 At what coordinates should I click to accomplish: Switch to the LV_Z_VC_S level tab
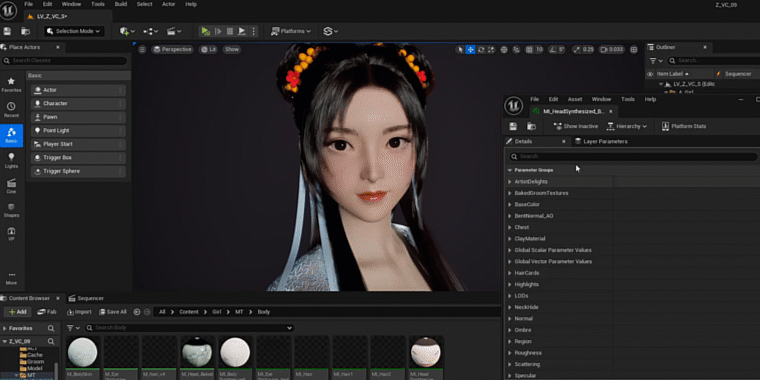[x=52, y=16]
